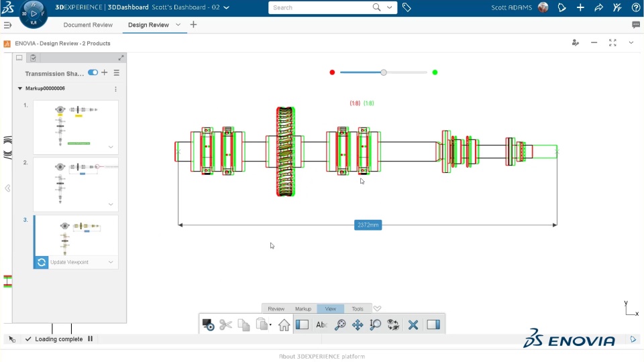This screenshot has height=362, width=644.
Task: Open the Markup toolbar tab
Action: pyautogui.click(x=303, y=308)
